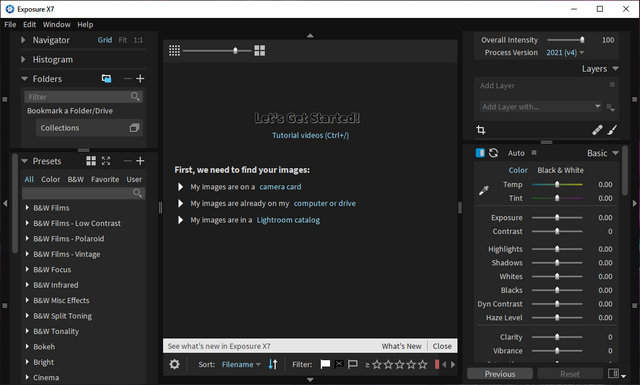Open grid settings gear icon
This screenshot has height=385, width=640.
(174, 364)
